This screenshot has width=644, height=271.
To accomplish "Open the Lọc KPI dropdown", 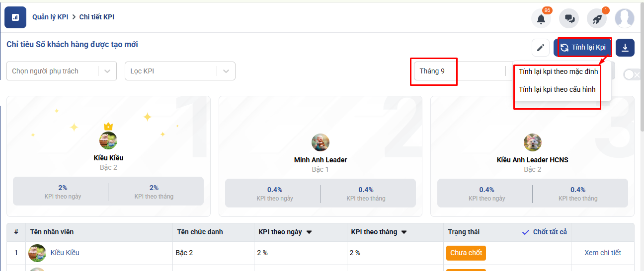I will (x=226, y=71).
